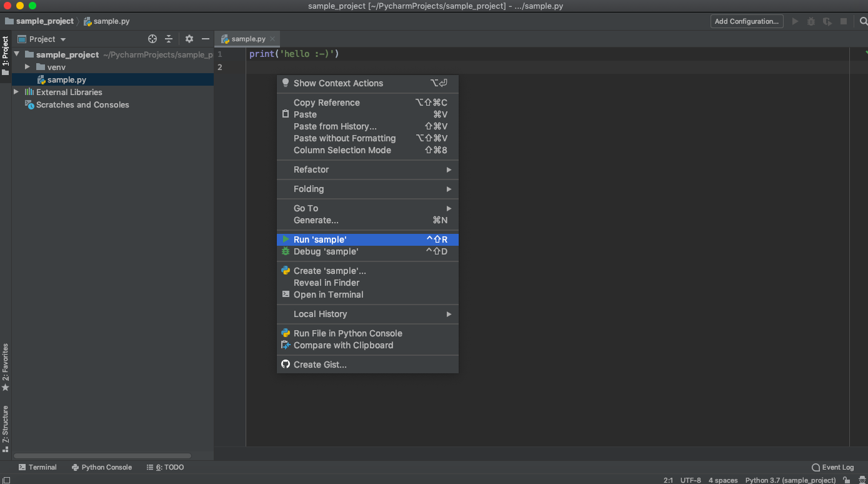Select sample.py in the project tree
868x484 pixels.
[x=113, y=79]
